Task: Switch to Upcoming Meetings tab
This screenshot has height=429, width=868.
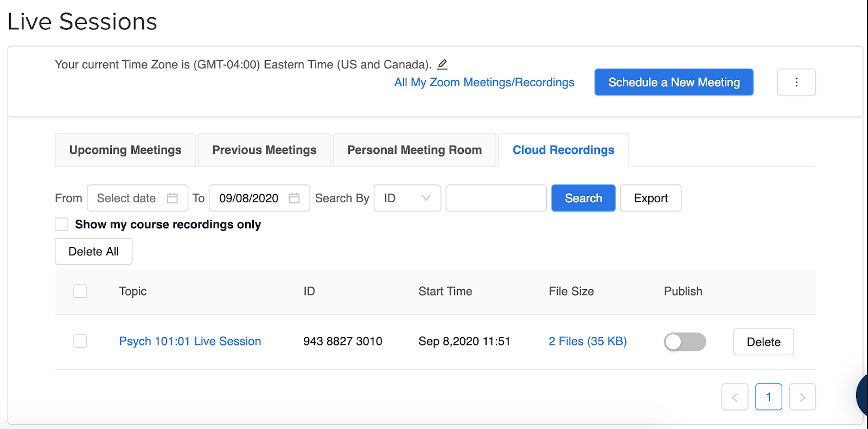Action: click(x=125, y=150)
